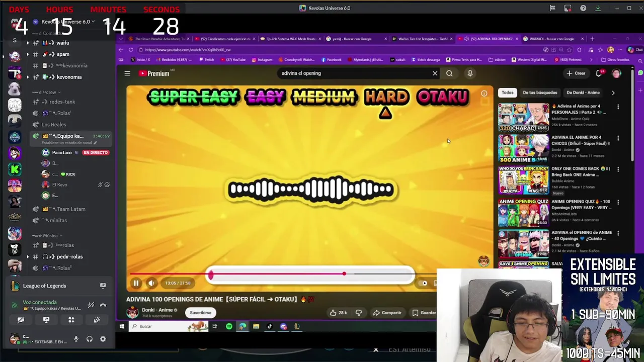
Task: Open the YouTube account avatar menu
Action: (x=616, y=73)
